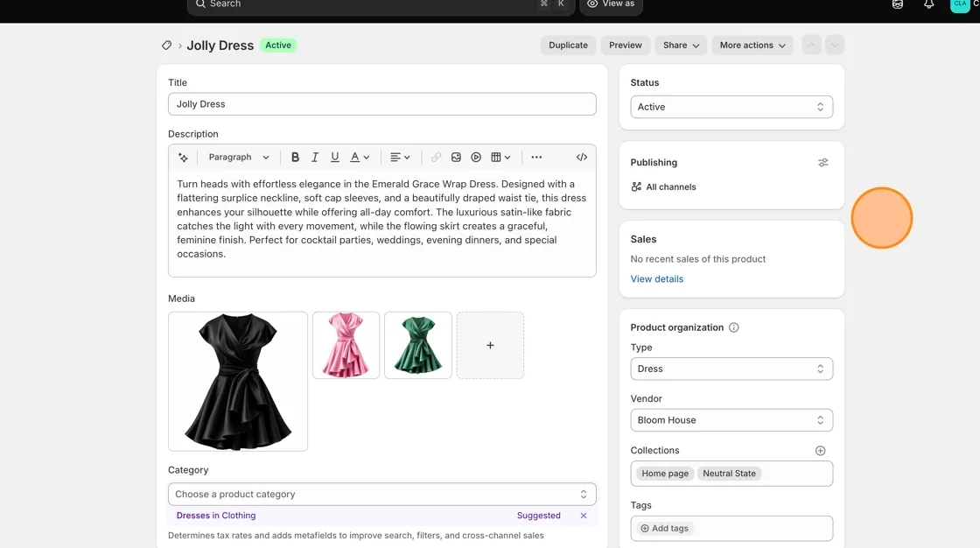Open the Publishing manage settings icon
This screenshot has height=548, width=980.
click(x=823, y=163)
